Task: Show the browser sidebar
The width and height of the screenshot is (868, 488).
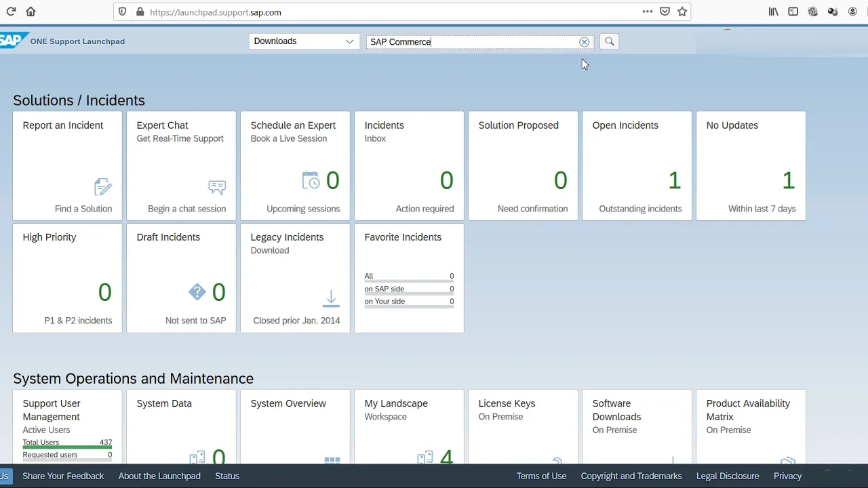Action: click(x=793, y=12)
